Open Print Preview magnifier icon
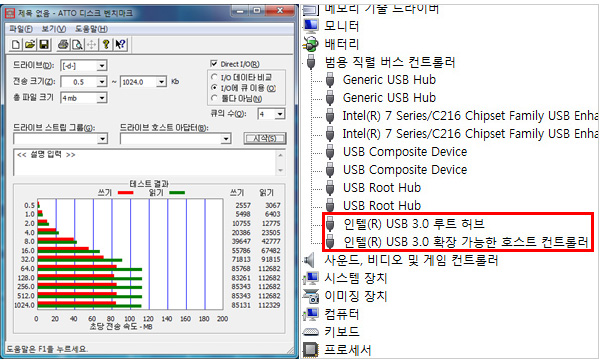Viewport: 600px width, 362px height. [x=77, y=45]
